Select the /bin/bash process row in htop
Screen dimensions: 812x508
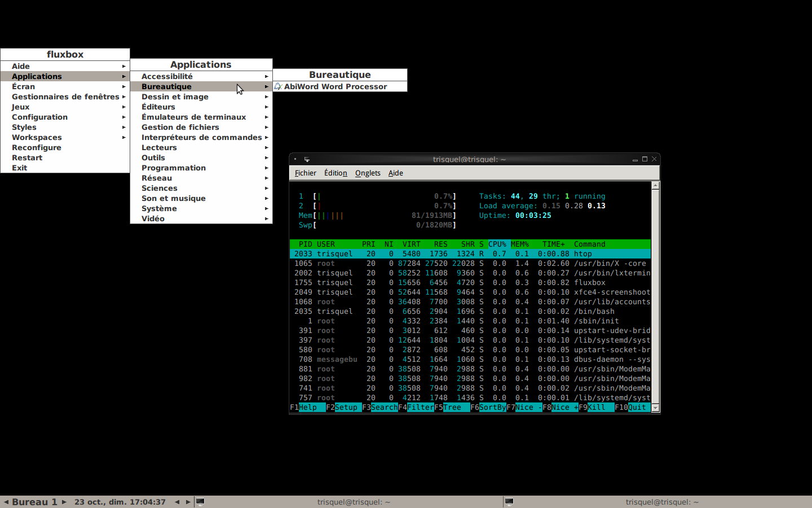[x=470, y=312]
